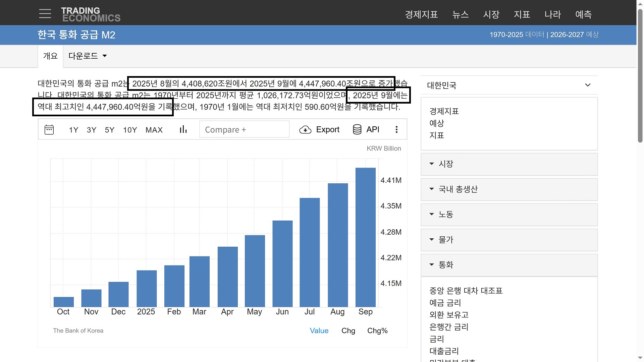The height and width of the screenshot is (362, 644).
Task: Switch chart to Chg view
Action: (348, 331)
